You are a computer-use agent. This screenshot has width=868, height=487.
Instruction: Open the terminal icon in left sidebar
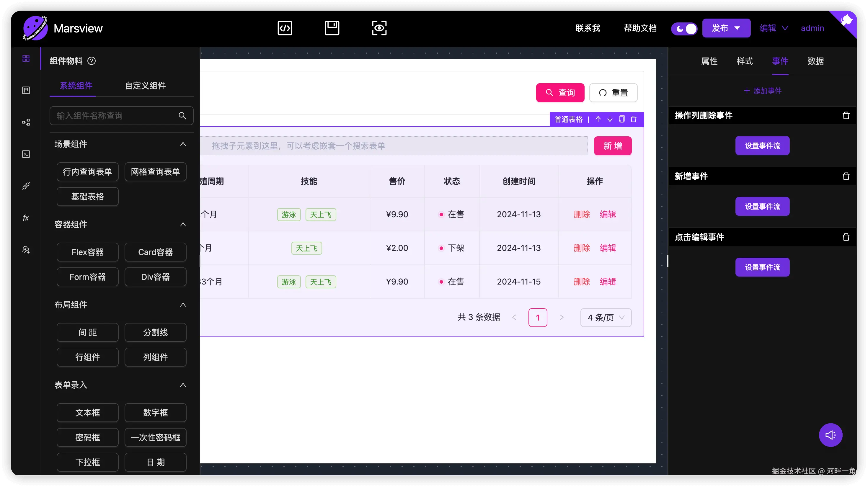[26, 154]
